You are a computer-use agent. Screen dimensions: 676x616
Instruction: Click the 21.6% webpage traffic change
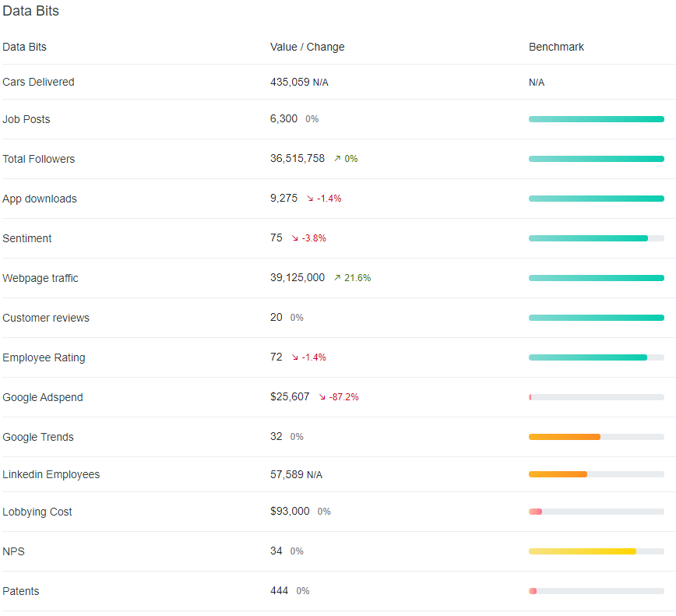coord(357,278)
